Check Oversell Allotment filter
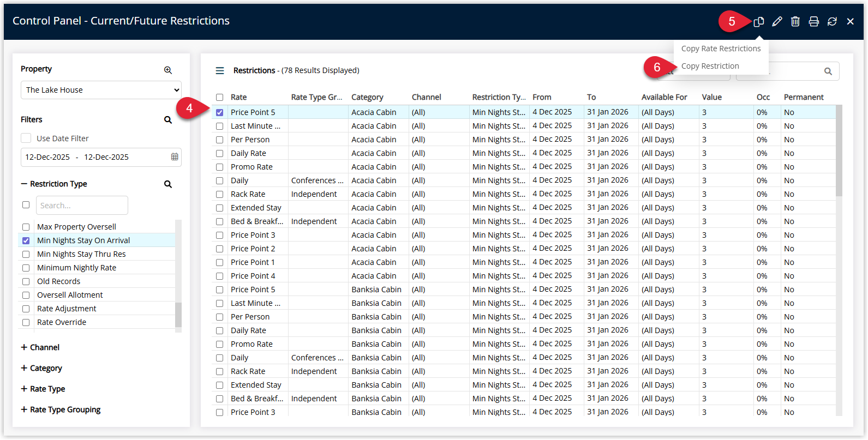868x440 pixels. pos(26,295)
